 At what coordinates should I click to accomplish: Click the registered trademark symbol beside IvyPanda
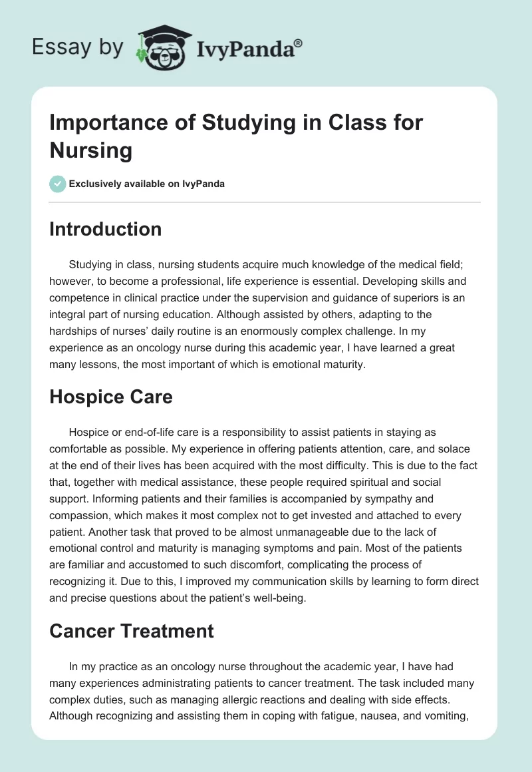point(298,44)
